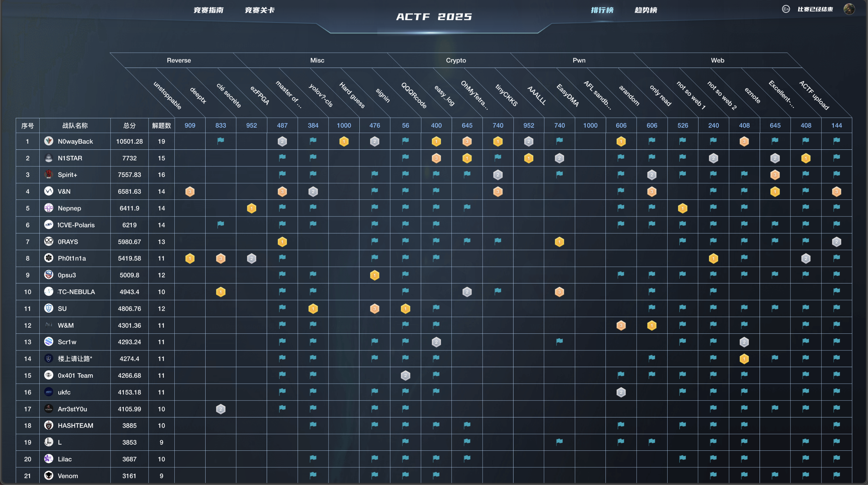Click the Spirit+ team name
Screen dimensions: 868x485
(68, 175)
